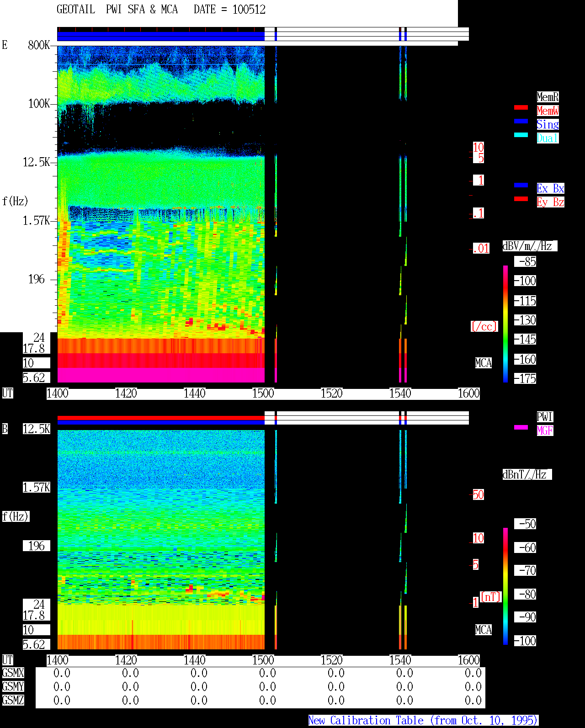This screenshot has height=728, width=585.
Task: Select the MGF legend label
Action: (x=545, y=430)
